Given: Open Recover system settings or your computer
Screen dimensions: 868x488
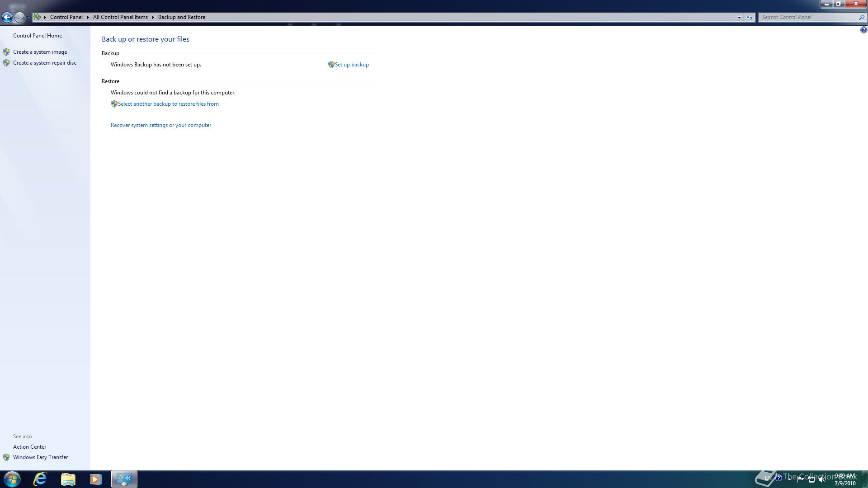Looking at the screenshot, I should pos(161,125).
